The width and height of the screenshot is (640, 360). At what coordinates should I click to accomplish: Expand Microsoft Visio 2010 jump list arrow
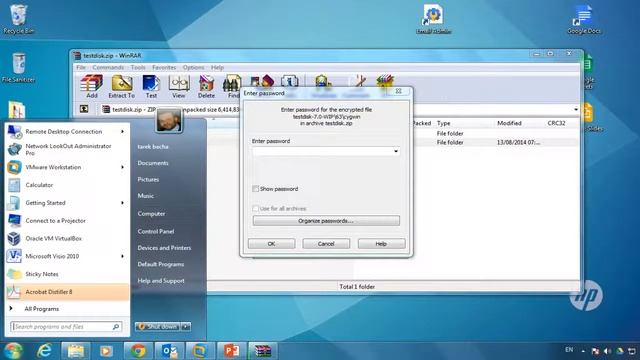coord(122,256)
